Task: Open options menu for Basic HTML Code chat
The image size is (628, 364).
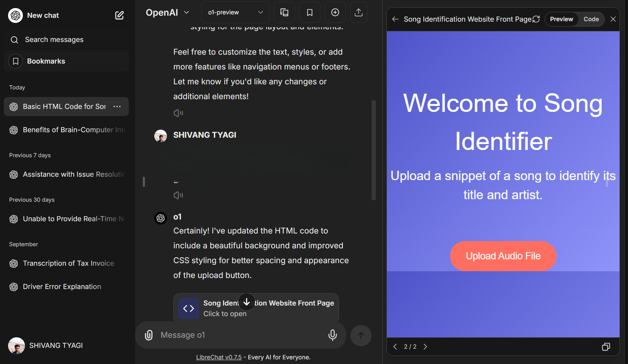Action: [x=117, y=106]
